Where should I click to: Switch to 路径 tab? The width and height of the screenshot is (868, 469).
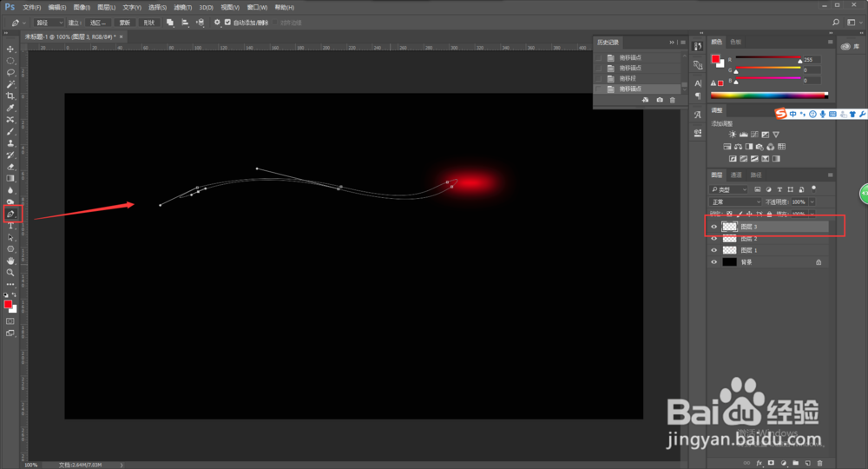tap(756, 175)
